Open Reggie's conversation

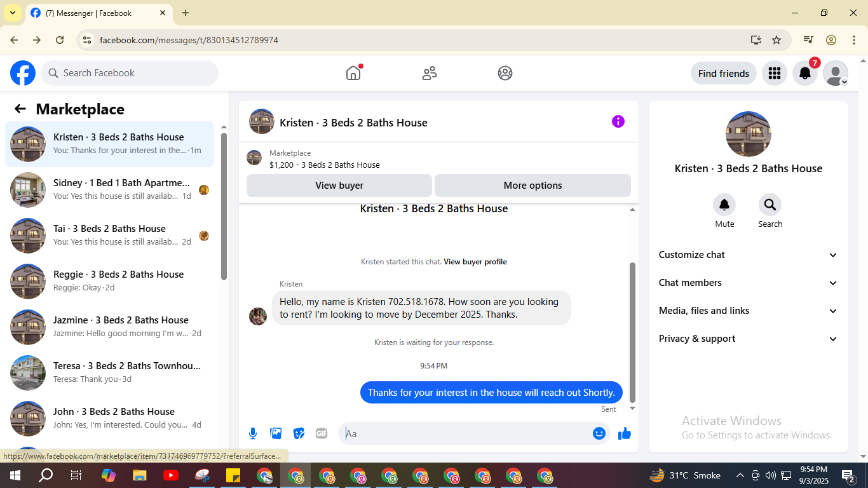click(110, 281)
